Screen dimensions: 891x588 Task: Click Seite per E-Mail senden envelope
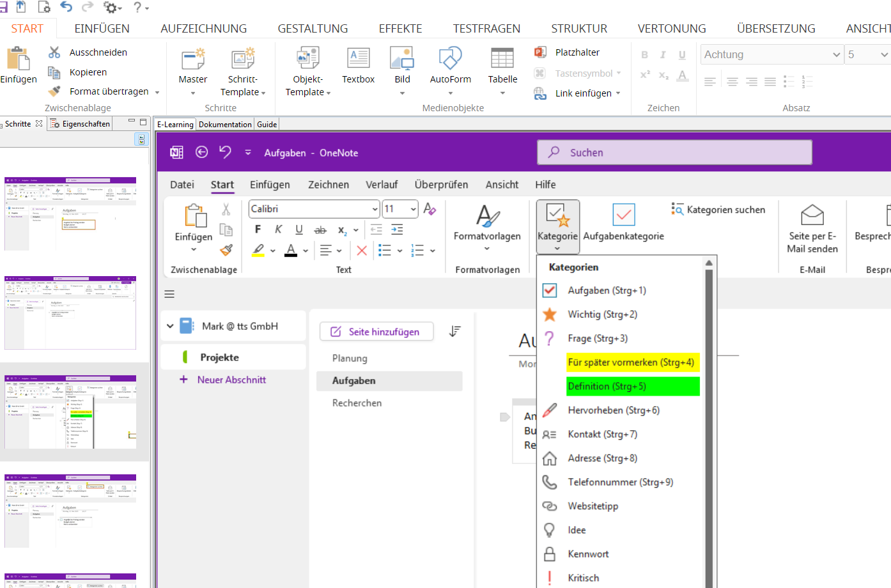(x=812, y=215)
